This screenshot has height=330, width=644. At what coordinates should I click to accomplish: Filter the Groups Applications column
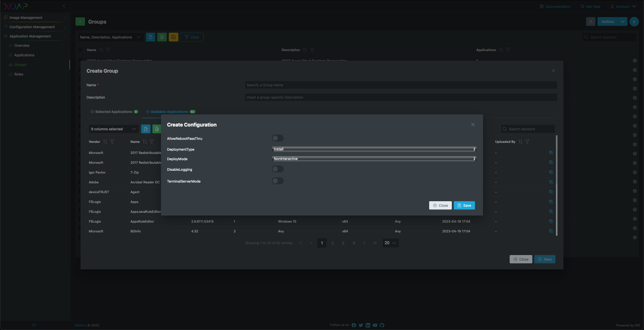click(508, 50)
